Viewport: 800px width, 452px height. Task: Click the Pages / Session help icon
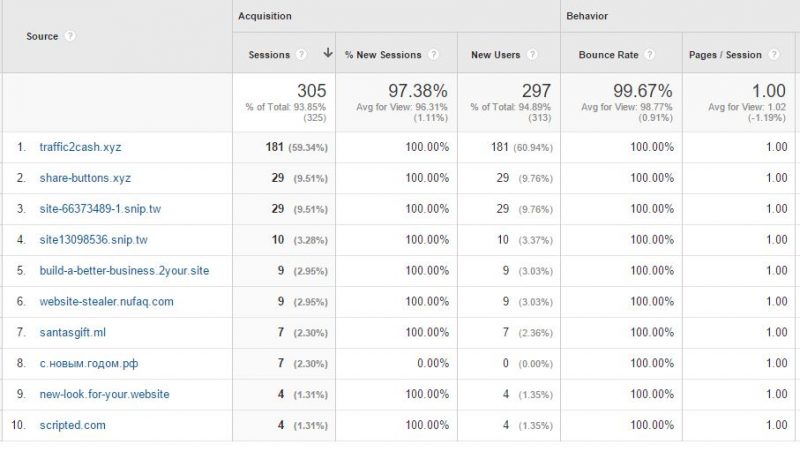773,55
